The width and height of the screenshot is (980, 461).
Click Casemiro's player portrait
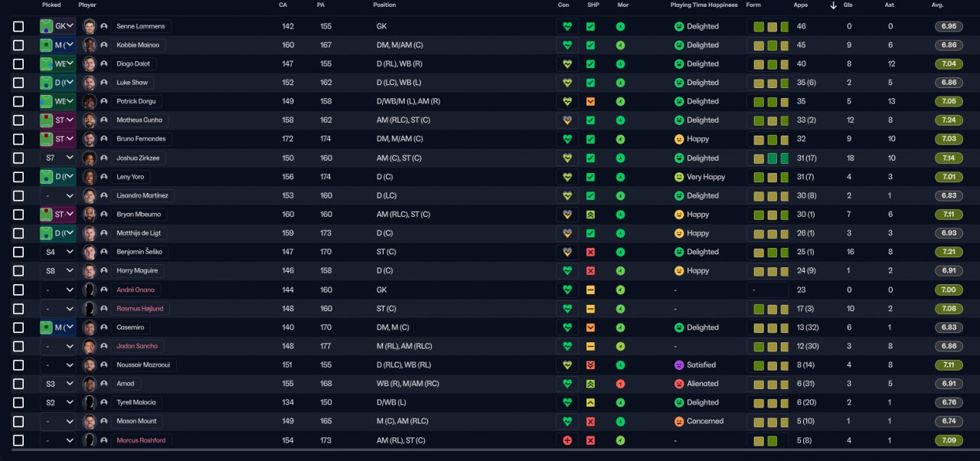[90, 328]
